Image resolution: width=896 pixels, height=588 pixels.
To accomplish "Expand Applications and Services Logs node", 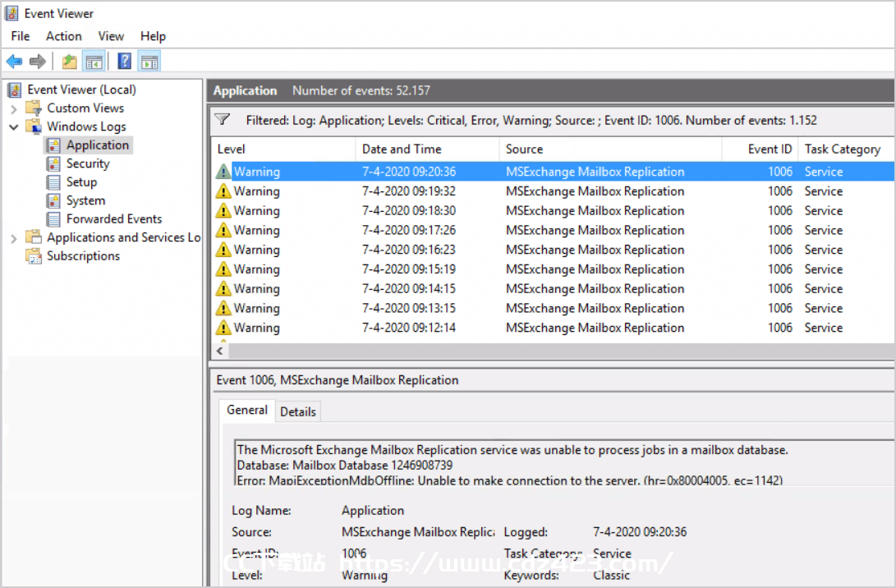I will pos(14,238).
